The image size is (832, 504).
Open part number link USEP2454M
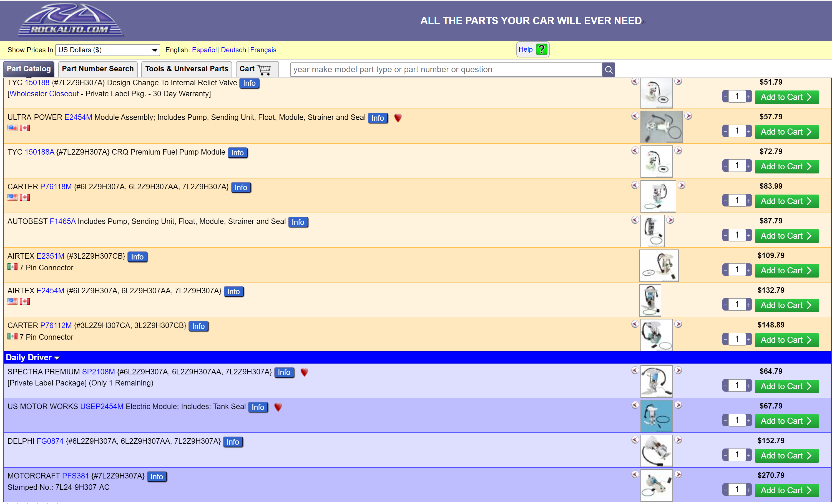click(102, 406)
